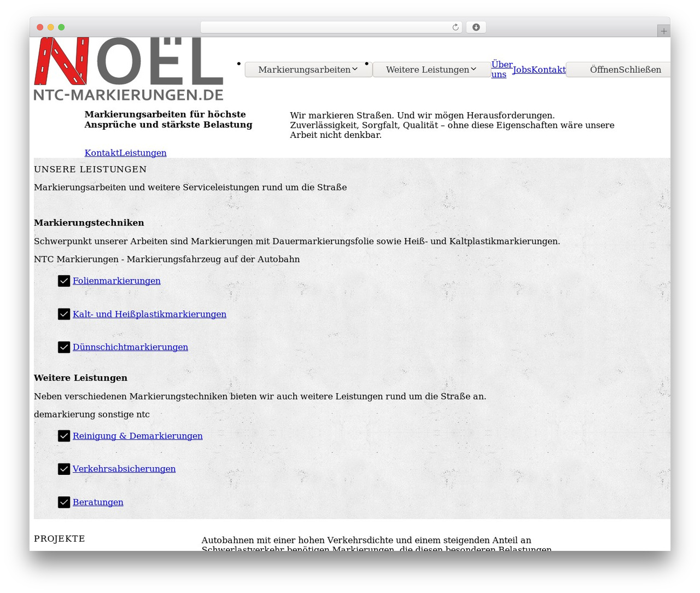This screenshot has width=700, height=593.
Task: Open Kalt- und Heißplastikmarkierungen link
Action: 149,314
